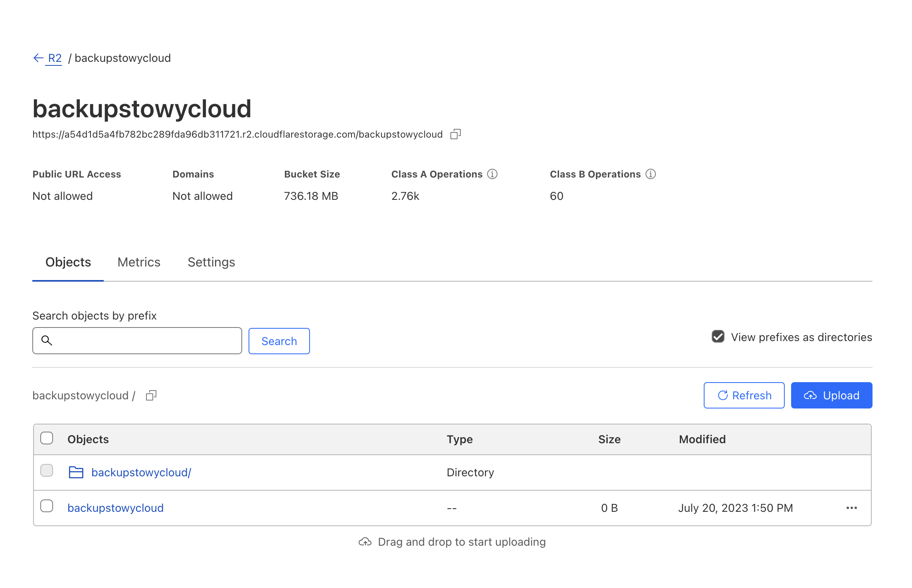Image resolution: width=912 pixels, height=588 pixels.
Task: Click the back arrow next to R2
Action: [38, 58]
